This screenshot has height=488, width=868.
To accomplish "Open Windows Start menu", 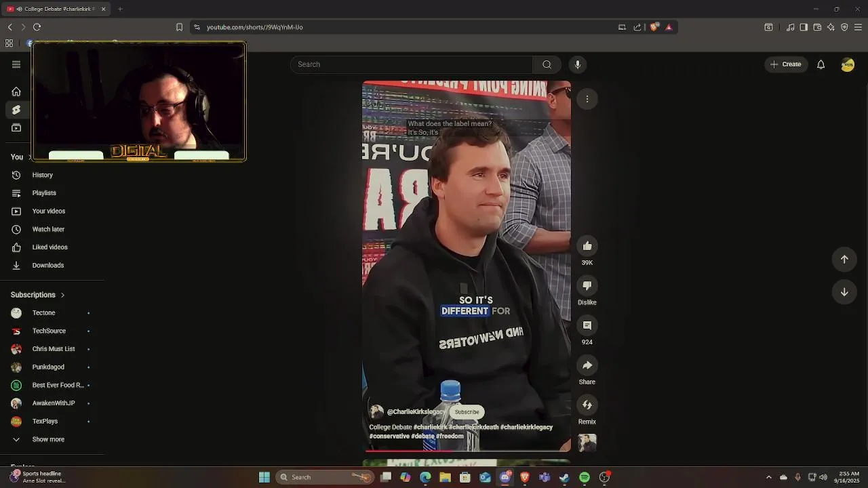I will tap(264, 477).
